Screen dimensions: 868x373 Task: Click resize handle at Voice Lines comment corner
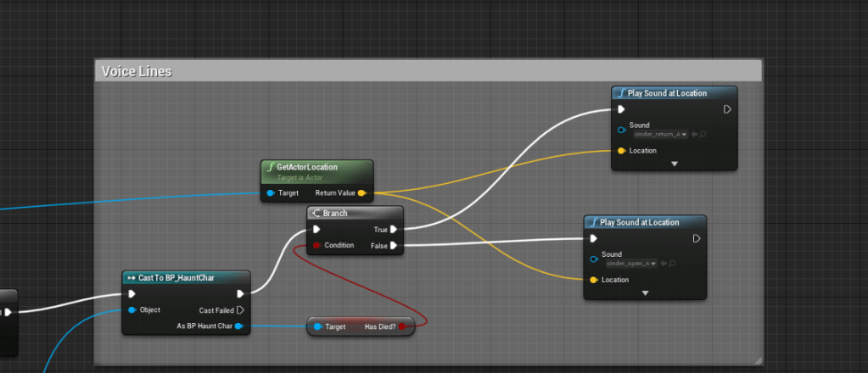(756, 359)
